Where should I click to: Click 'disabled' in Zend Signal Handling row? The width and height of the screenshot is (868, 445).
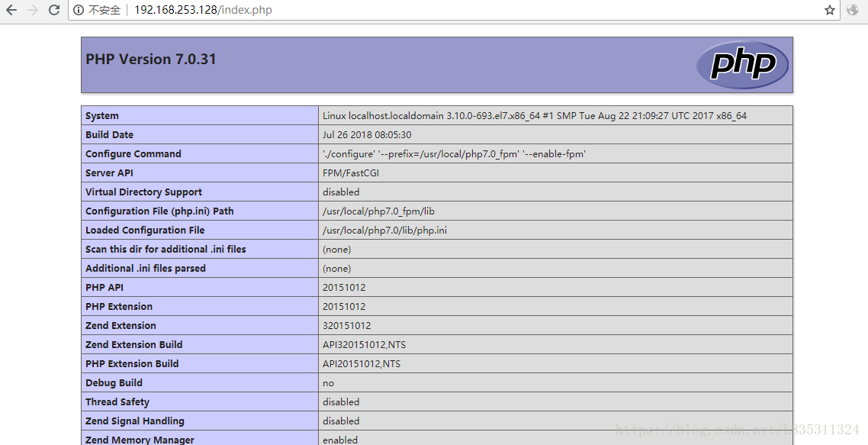click(341, 421)
